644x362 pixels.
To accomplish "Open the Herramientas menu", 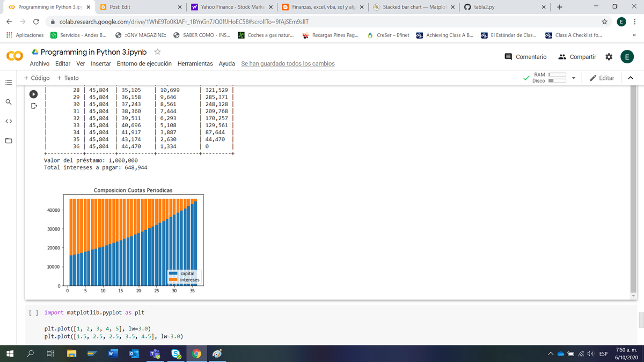I will tap(195, 63).
